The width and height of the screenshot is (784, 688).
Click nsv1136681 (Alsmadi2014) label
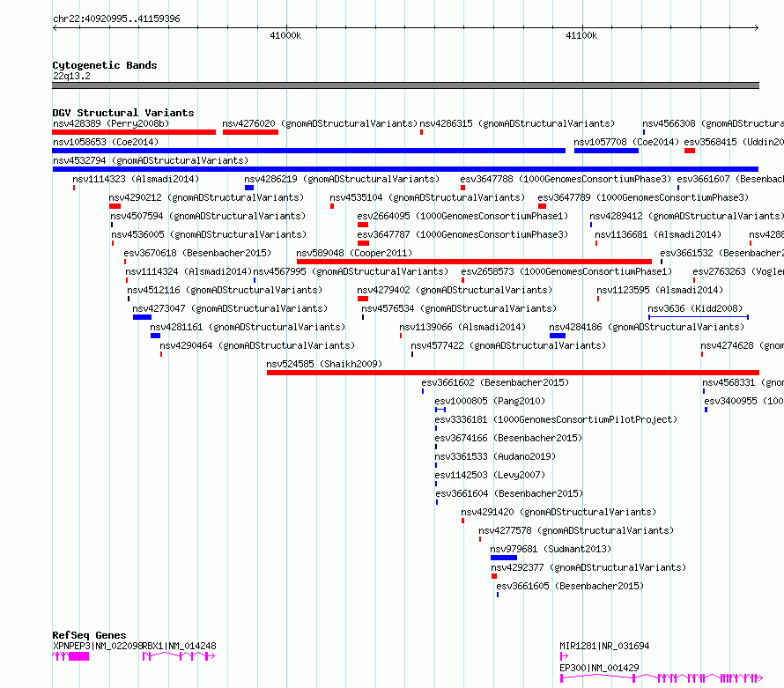click(658, 234)
